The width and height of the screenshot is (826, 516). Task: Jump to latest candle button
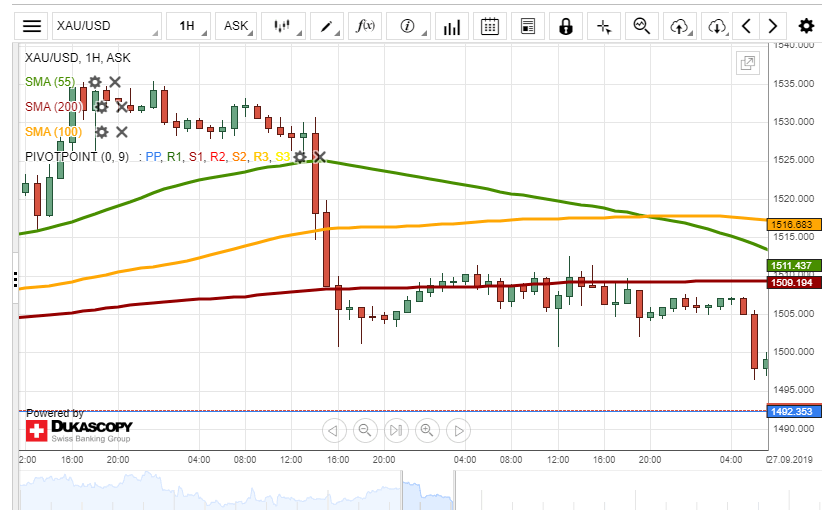click(x=396, y=431)
